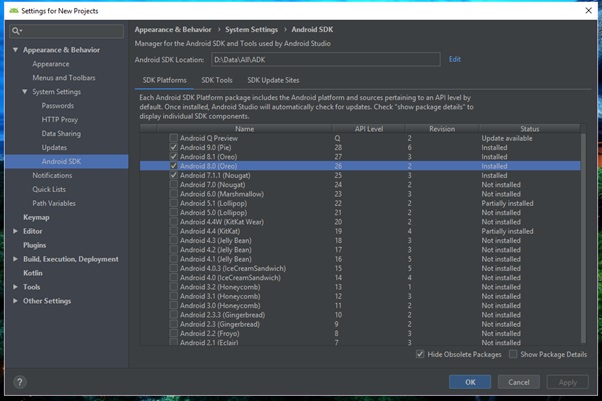Select Android SDK in settings tree
The width and height of the screenshot is (602, 401).
tap(66, 161)
